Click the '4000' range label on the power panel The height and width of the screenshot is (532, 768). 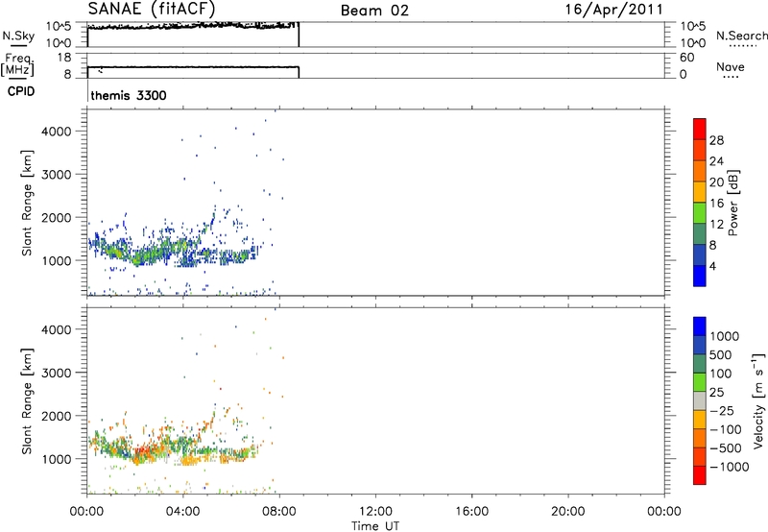click(57, 132)
